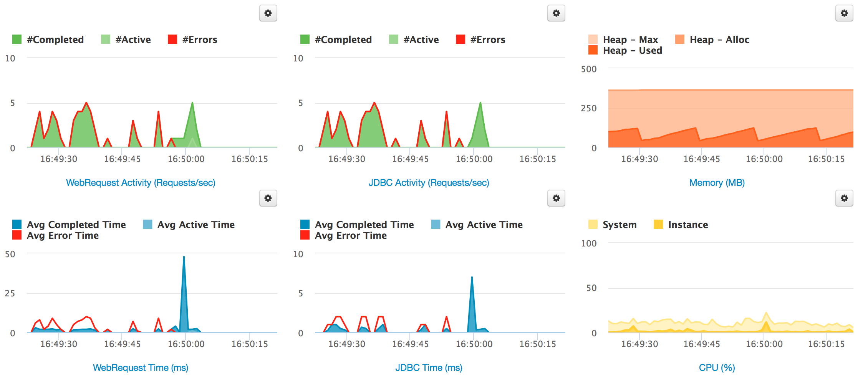
Task: Toggle #Completed series in WebRequest Activity legend
Action: (55, 40)
